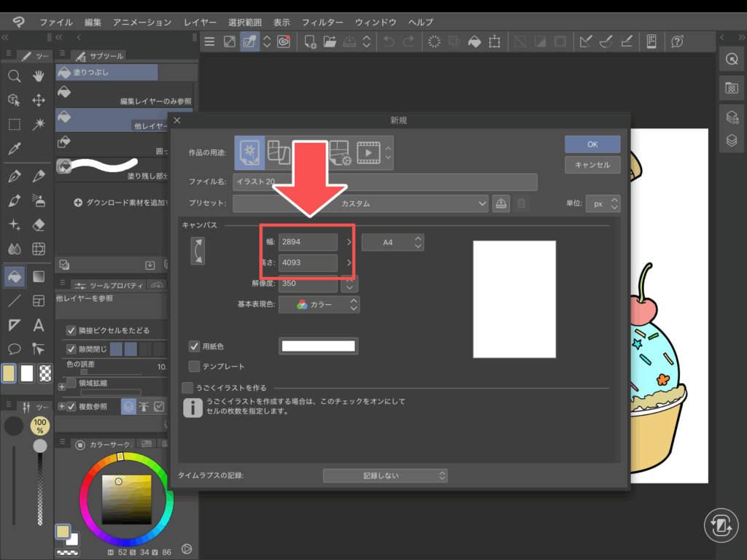The height and width of the screenshot is (560, 747).
Task: Enable the うごくイラストを作る checkbox
Action: (187, 388)
